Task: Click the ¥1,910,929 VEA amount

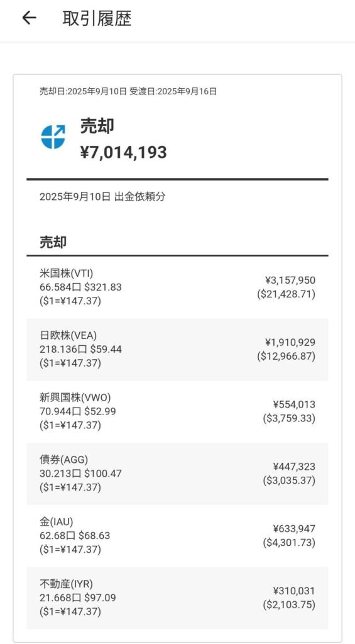Action: [290, 343]
